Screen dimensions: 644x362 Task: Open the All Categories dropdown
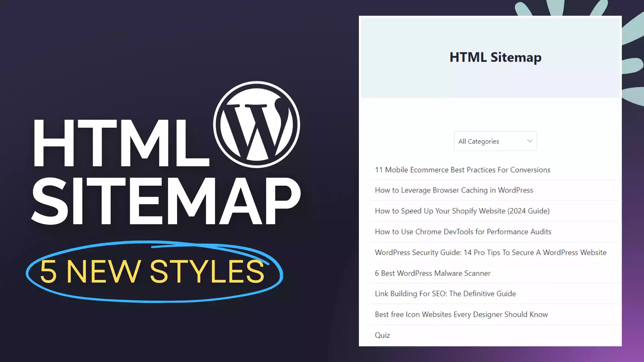(x=495, y=141)
